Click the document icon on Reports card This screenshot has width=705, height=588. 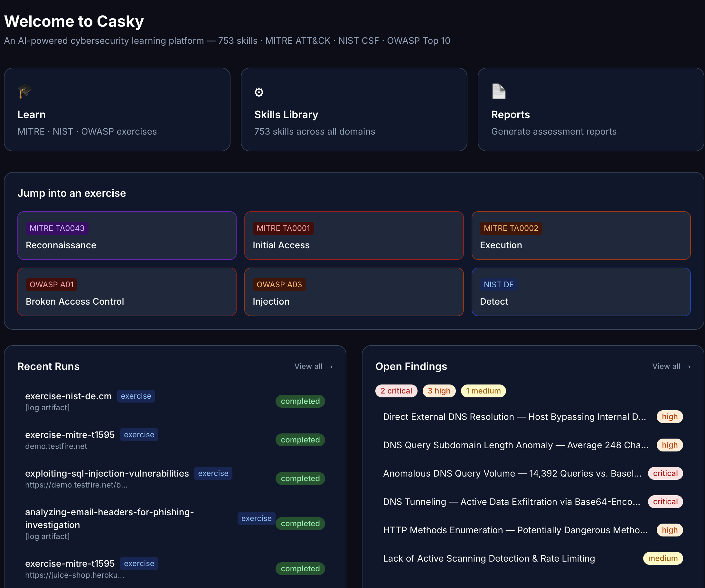click(x=499, y=91)
